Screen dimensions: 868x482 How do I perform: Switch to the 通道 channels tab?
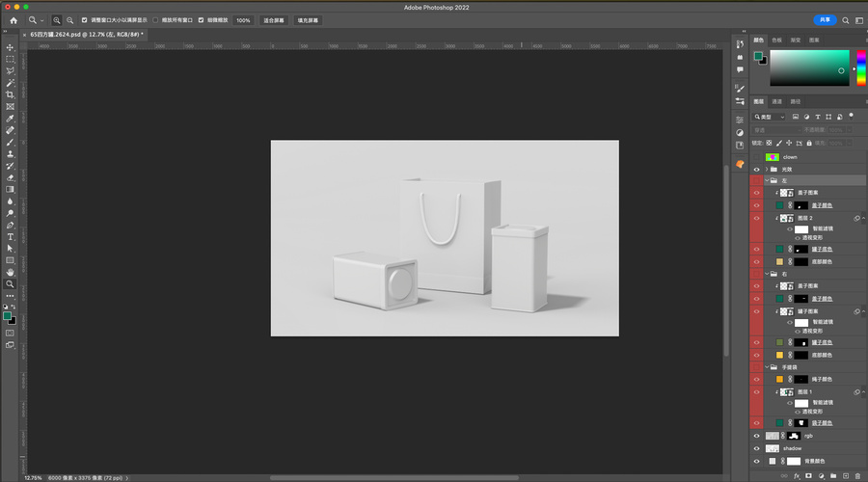click(x=777, y=102)
